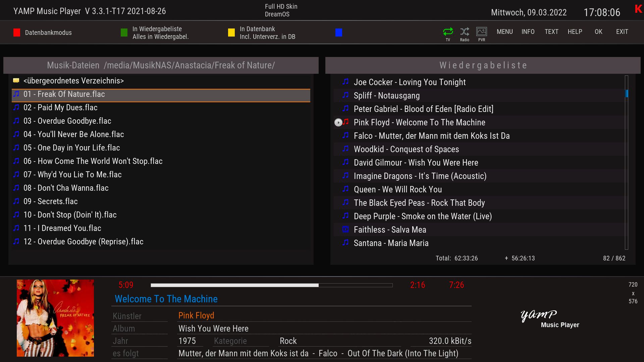Click yellow In Datenbank square

tap(231, 33)
